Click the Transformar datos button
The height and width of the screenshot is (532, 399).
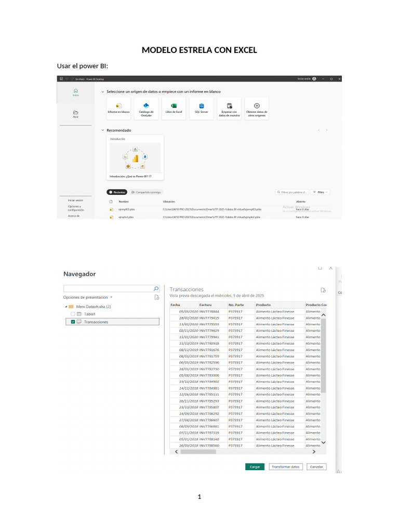click(286, 467)
